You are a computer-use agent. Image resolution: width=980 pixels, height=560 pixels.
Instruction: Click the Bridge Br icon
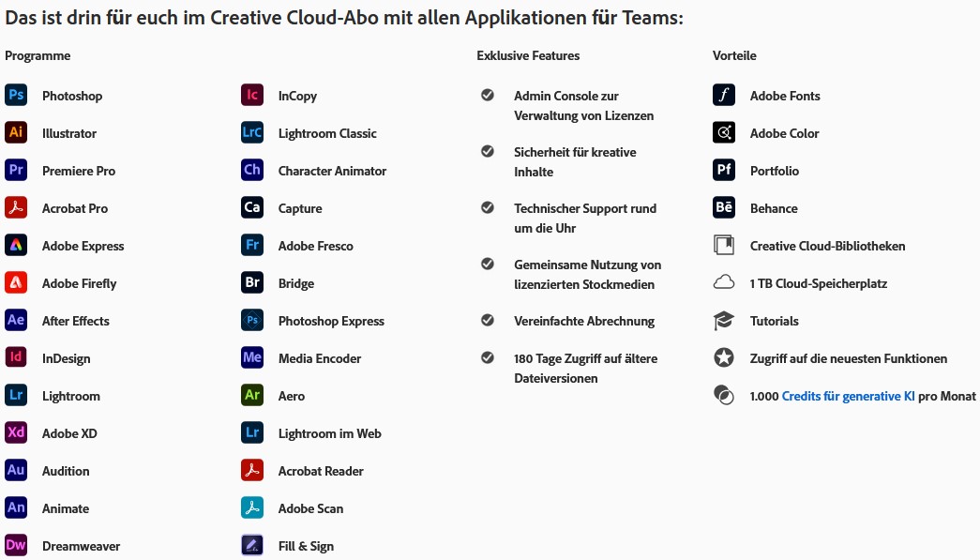point(252,282)
